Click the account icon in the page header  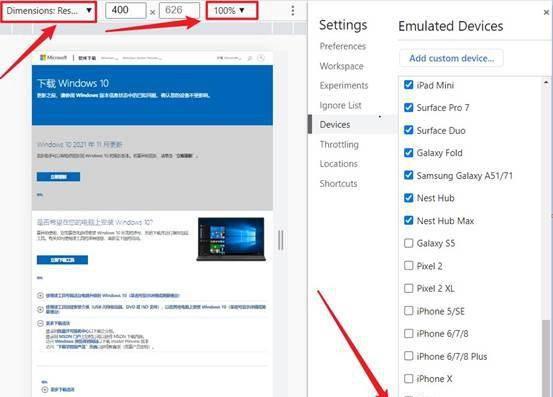point(261,58)
